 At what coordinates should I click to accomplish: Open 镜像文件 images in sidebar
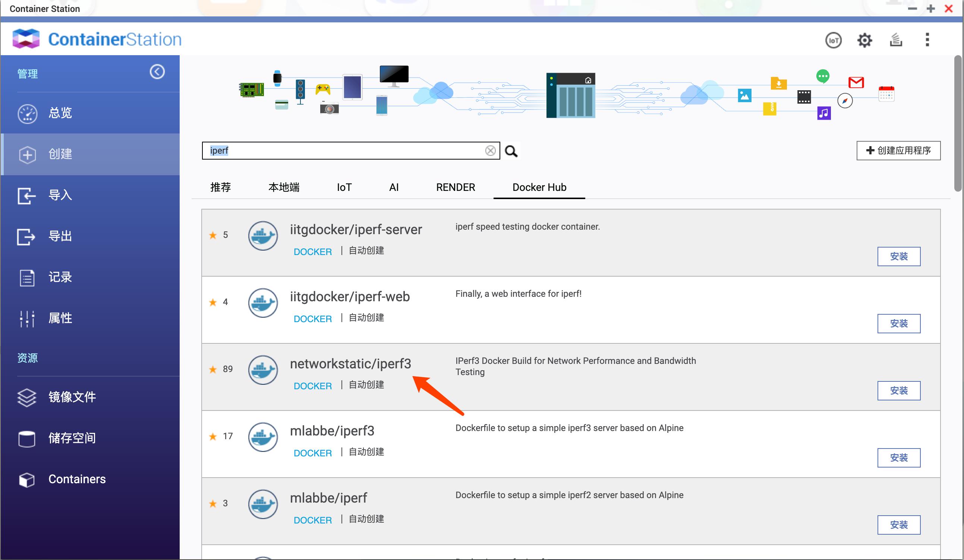72,397
